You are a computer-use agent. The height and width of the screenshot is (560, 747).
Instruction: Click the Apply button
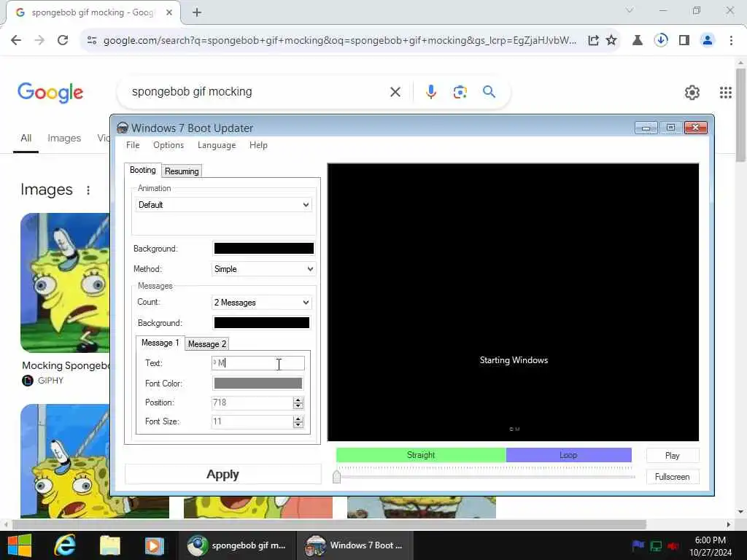click(223, 474)
